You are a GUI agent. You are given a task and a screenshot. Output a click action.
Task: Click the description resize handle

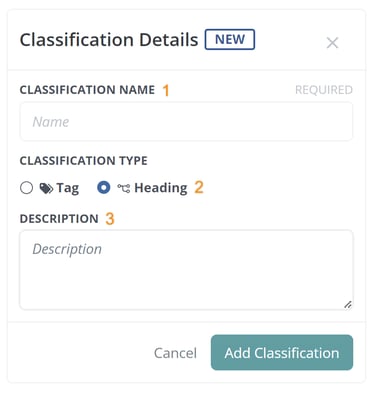[348, 305]
